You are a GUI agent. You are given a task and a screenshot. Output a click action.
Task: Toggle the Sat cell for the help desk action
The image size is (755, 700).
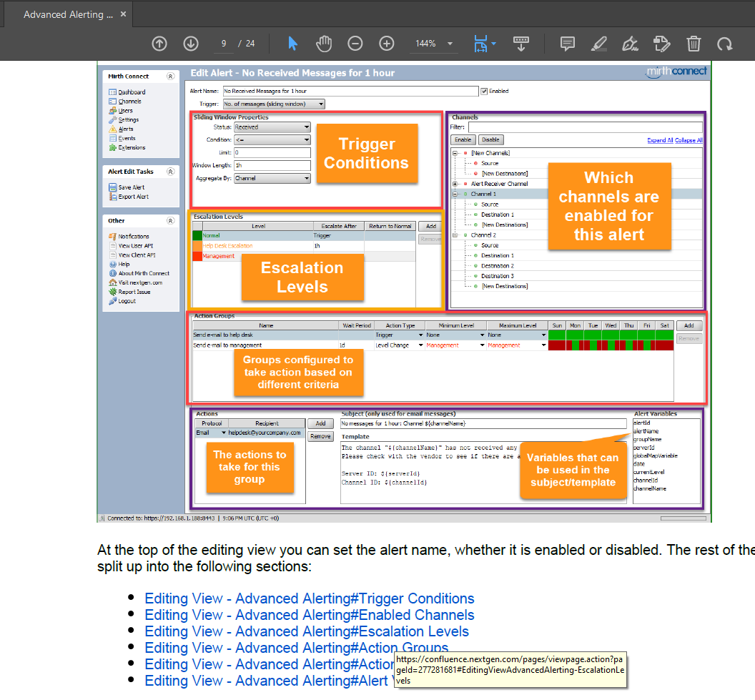664,335
